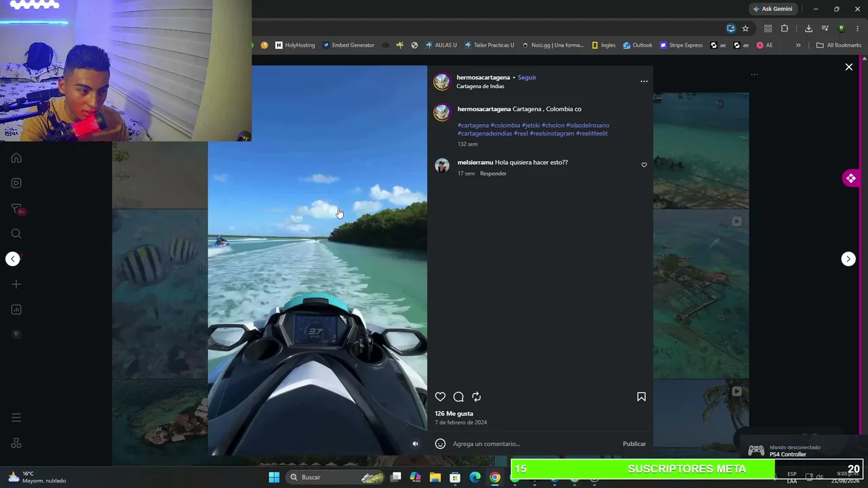Click the comment bubble icon under the post
This screenshot has height=488, width=868.
(458, 397)
